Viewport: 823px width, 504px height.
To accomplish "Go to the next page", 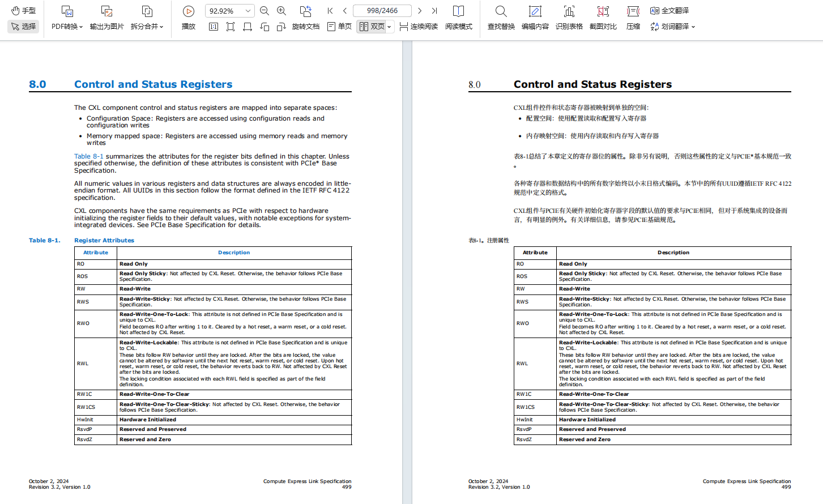I will pos(420,11).
